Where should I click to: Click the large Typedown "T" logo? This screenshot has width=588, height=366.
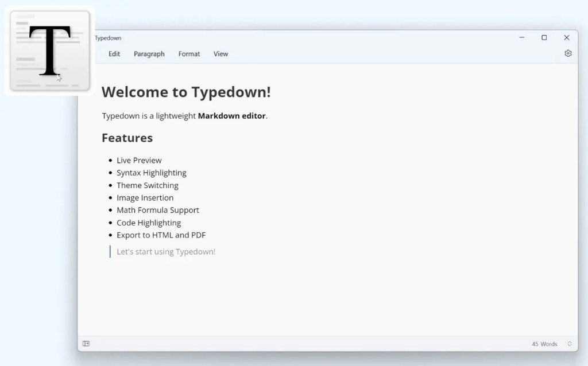[50, 50]
